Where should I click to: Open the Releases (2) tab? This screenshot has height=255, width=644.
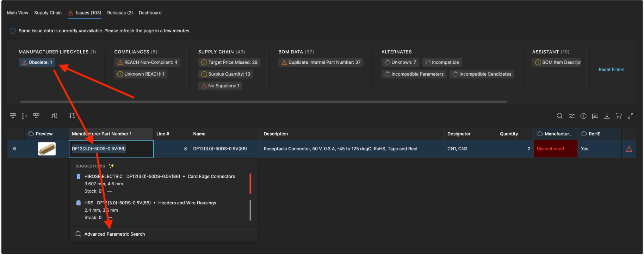pyautogui.click(x=120, y=13)
